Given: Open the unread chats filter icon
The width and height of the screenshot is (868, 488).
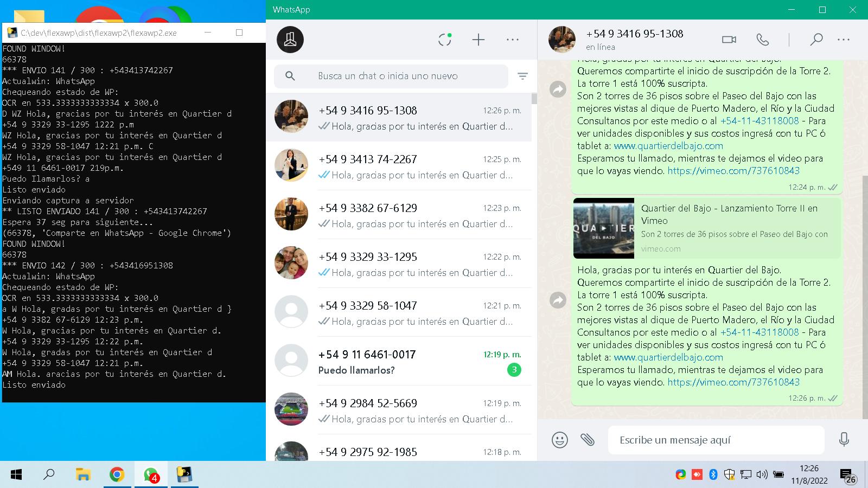Looking at the screenshot, I should pyautogui.click(x=522, y=76).
